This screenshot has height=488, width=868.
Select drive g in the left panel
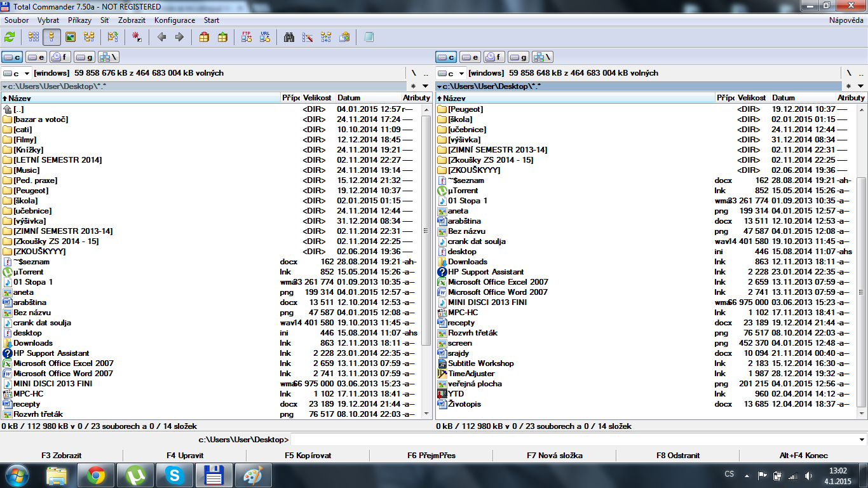click(85, 57)
